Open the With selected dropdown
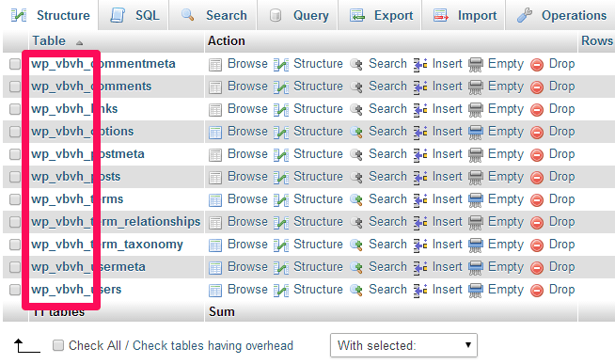The width and height of the screenshot is (615, 364). [403, 345]
